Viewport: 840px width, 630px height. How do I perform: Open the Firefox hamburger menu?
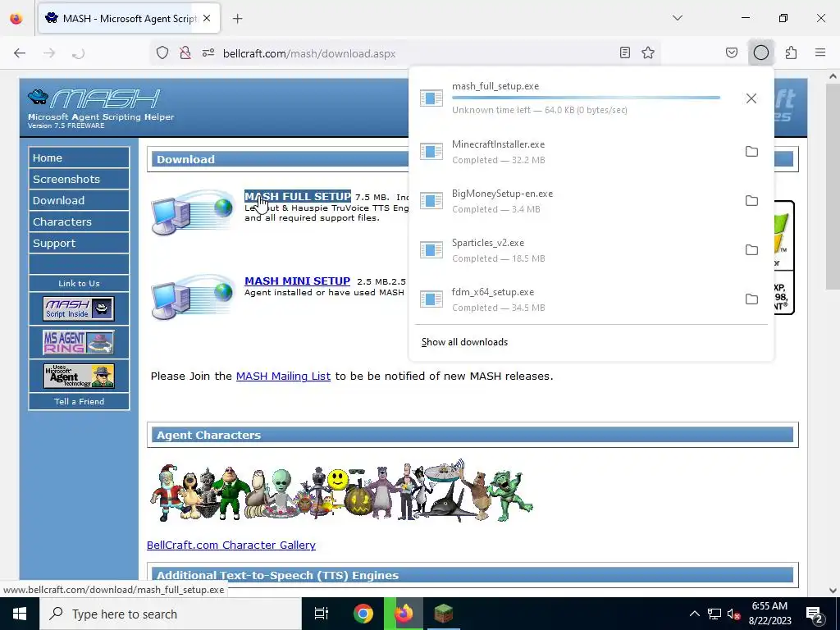[x=820, y=52]
